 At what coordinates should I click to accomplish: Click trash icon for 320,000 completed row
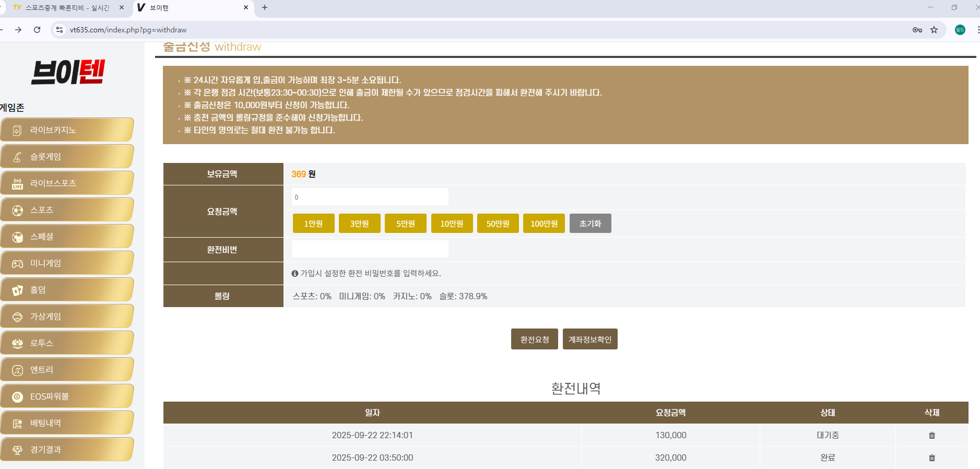pos(932,458)
